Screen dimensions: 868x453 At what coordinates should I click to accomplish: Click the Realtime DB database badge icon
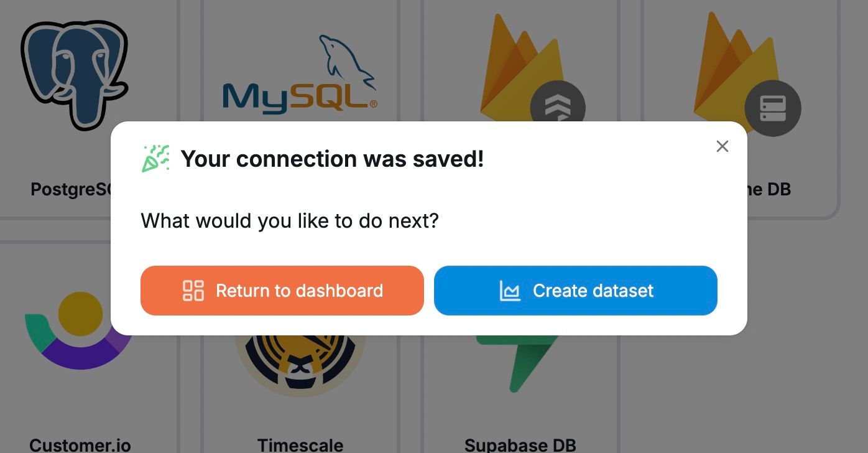[x=773, y=108]
